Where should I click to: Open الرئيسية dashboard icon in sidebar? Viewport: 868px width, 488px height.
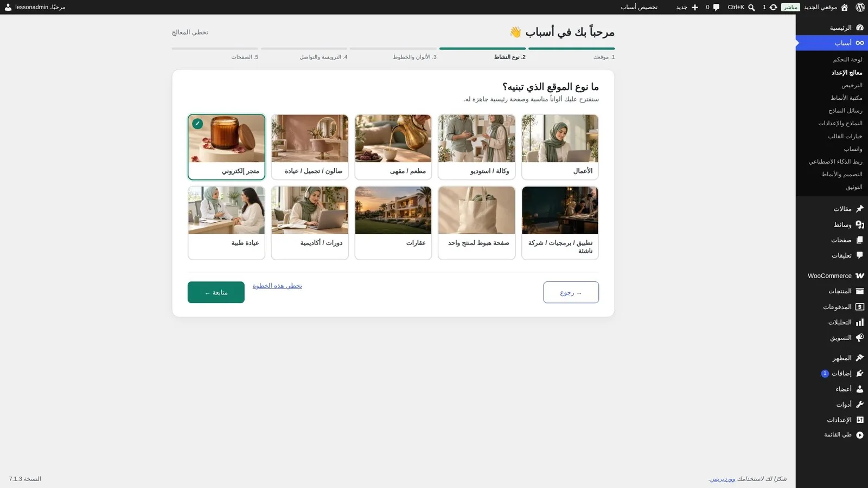click(x=860, y=28)
